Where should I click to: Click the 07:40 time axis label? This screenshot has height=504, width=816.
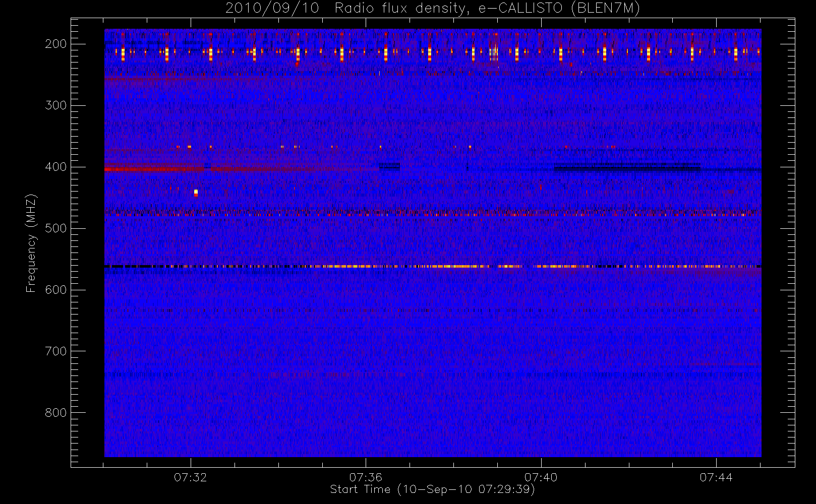coord(541,477)
